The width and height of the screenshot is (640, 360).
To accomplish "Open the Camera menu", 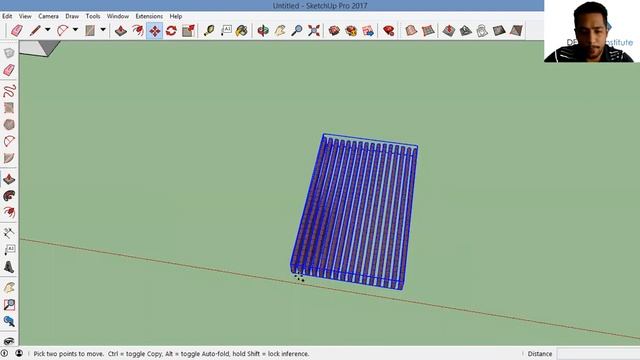I will pos(48,16).
